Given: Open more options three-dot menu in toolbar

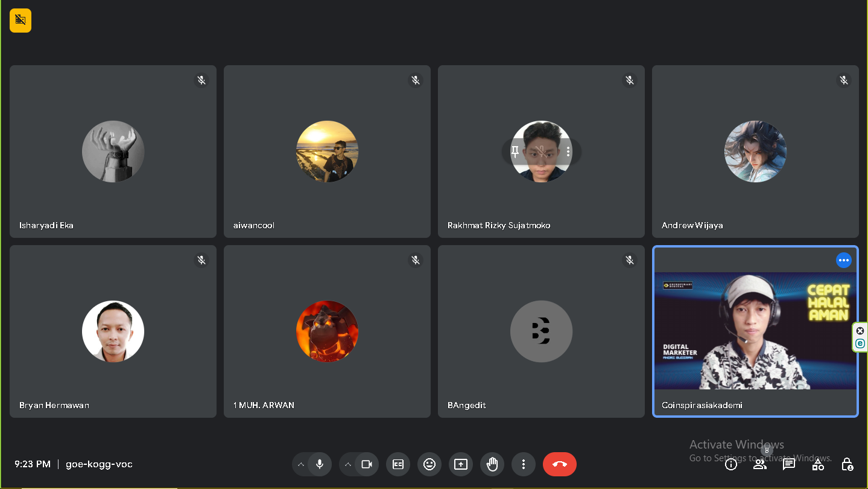Looking at the screenshot, I should coord(524,464).
